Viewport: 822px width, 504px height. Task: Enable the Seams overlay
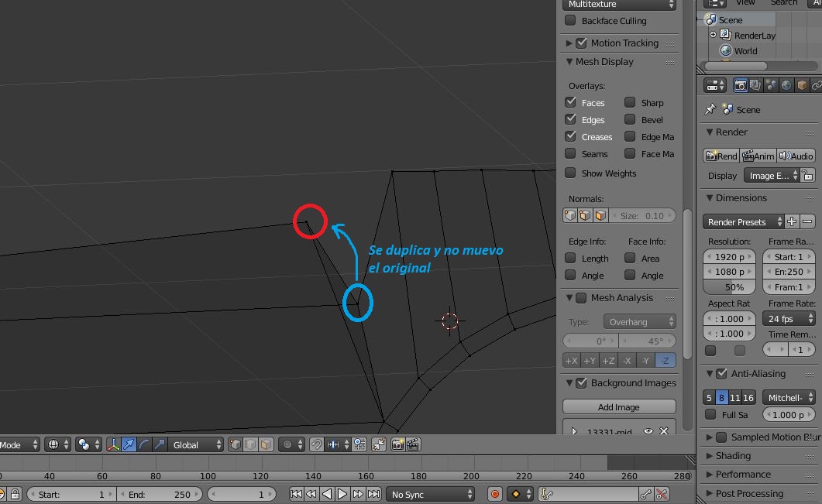(x=570, y=153)
